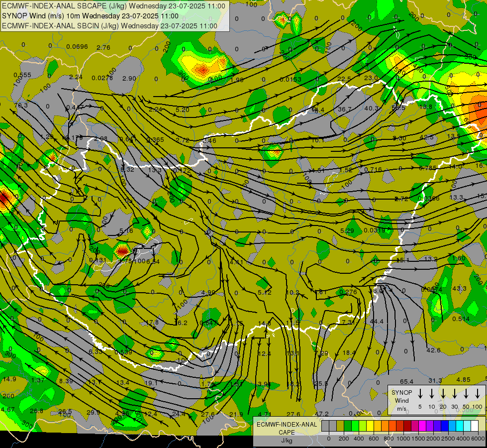Click the 42.5 value on the map
This screenshot has height=448, width=487.
[426, 137]
